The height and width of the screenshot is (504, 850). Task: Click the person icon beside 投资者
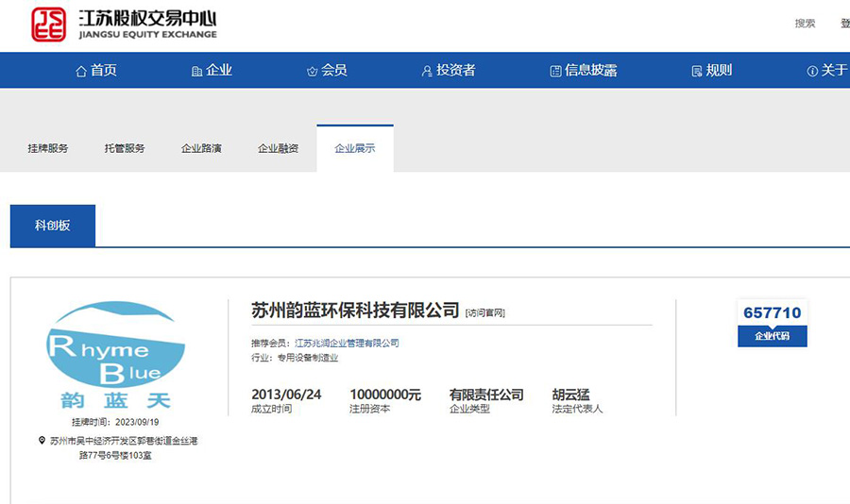[427, 71]
